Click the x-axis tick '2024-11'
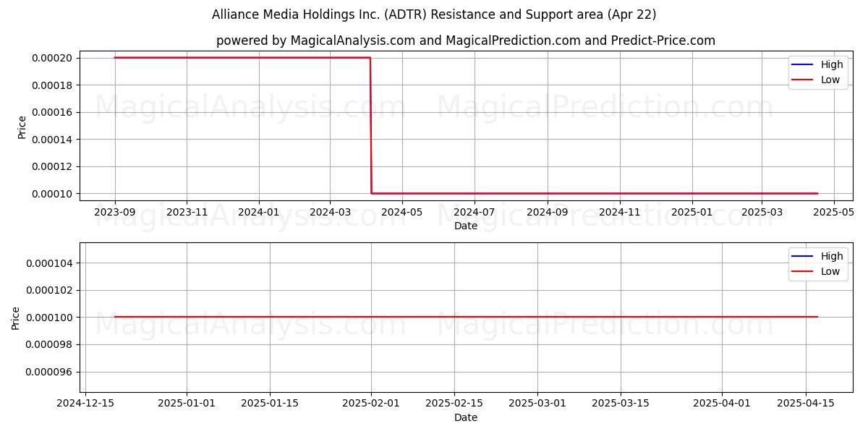This screenshot has height=434, width=868. [x=620, y=212]
